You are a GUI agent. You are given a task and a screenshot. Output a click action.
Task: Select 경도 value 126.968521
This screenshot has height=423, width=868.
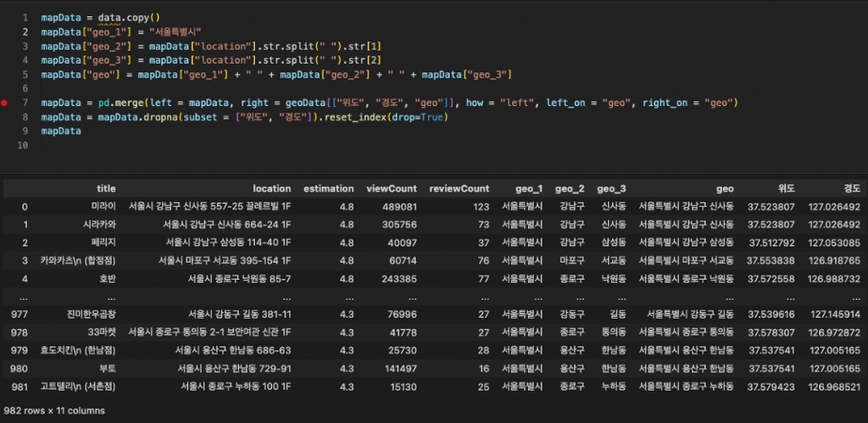[834, 387]
